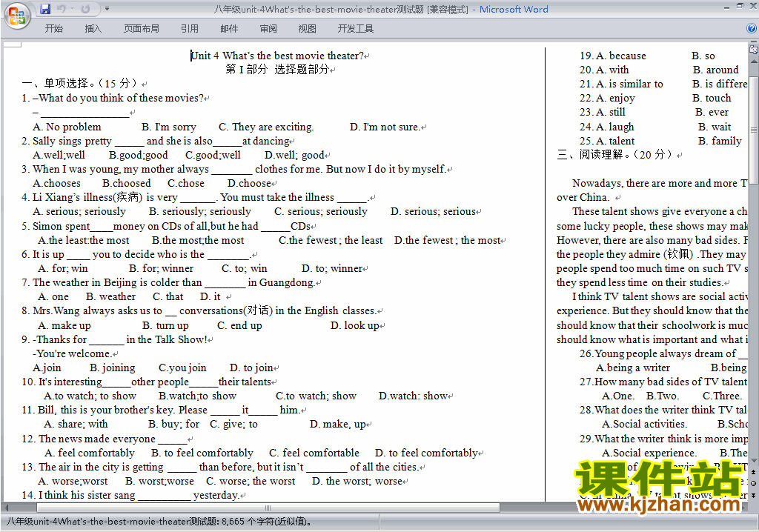Click the answer 'D. I'm not sure.'

coord(385,127)
